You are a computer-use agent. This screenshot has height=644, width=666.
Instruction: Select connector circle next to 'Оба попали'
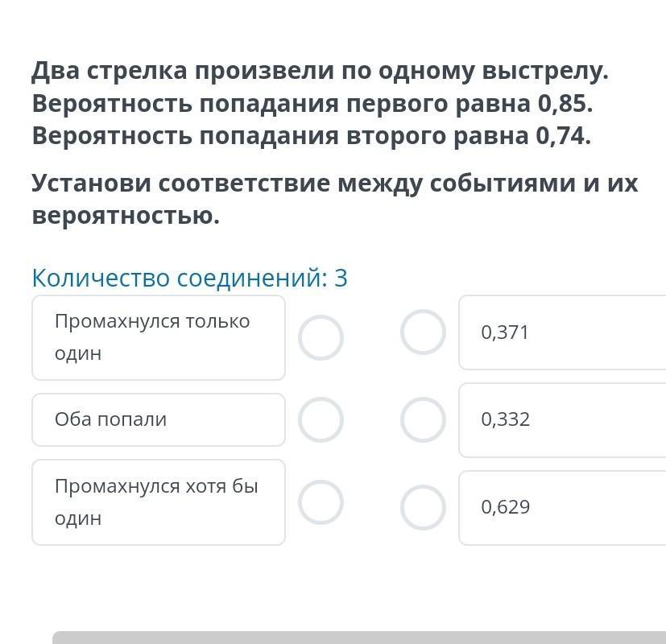321,420
